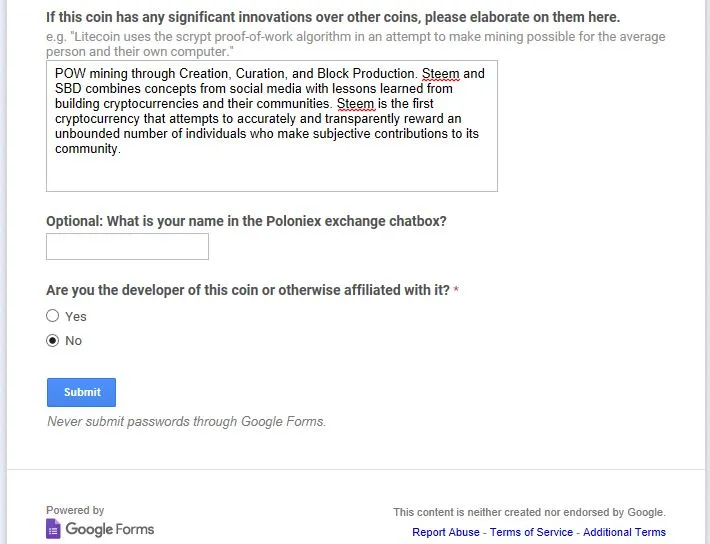Open the Report Abuse link
The width and height of the screenshot is (710, 544).
(446, 532)
